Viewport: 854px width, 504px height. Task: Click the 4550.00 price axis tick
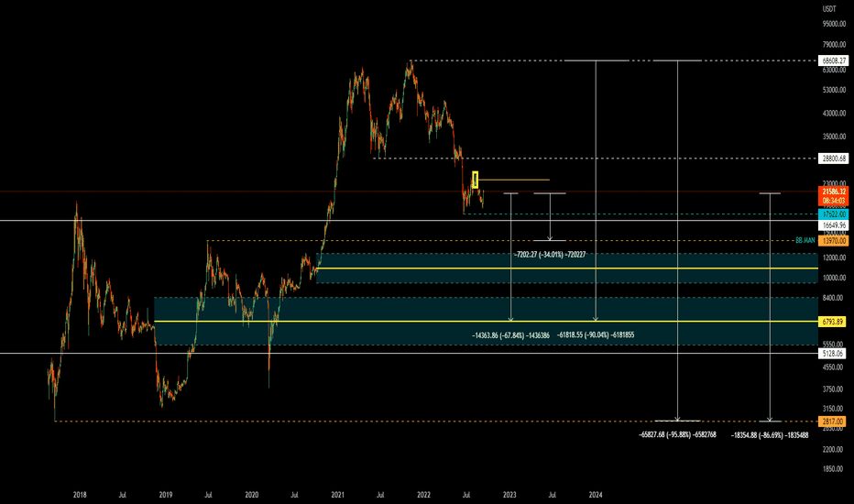[x=834, y=367]
